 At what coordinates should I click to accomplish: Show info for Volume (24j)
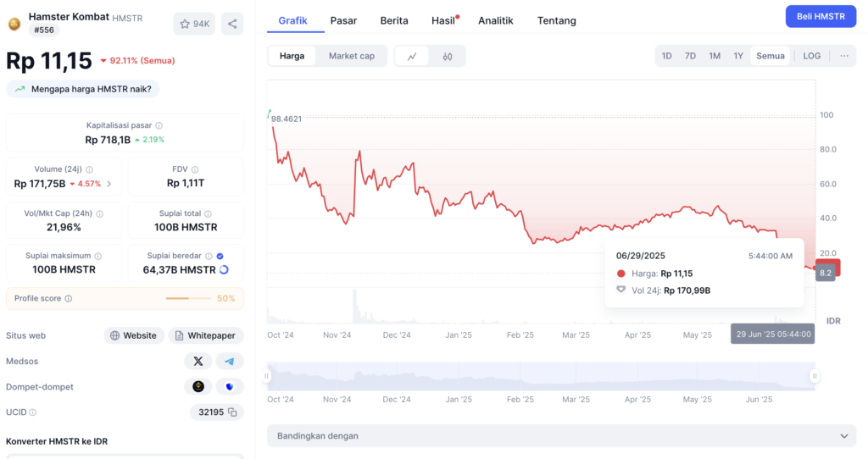pyautogui.click(x=89, y=169)
